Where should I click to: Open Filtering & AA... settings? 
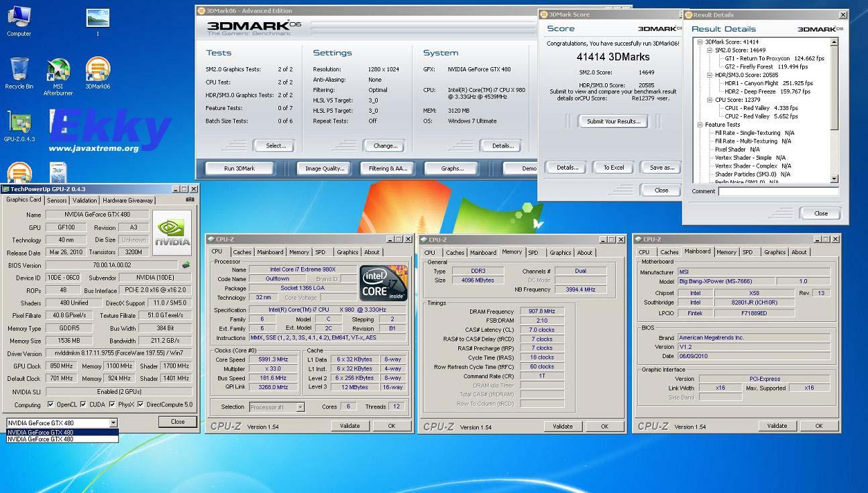click(388, 168)
